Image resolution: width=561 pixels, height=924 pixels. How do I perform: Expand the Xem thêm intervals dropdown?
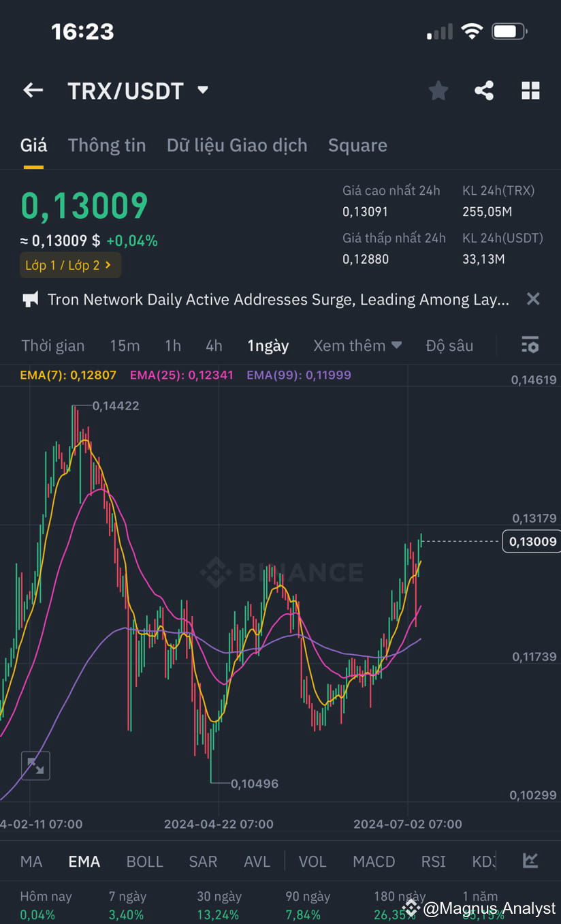point(357,345)
